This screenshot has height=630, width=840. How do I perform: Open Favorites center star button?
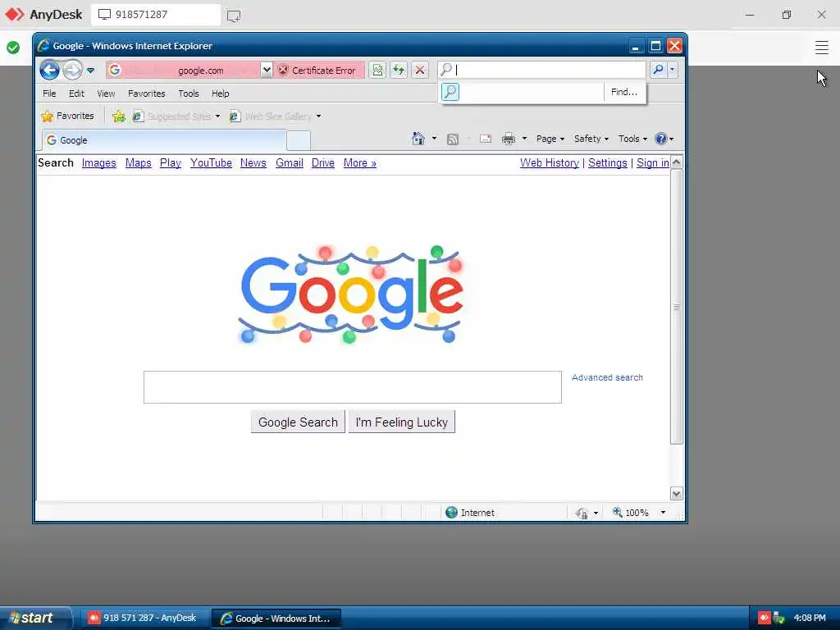[67, 116]
